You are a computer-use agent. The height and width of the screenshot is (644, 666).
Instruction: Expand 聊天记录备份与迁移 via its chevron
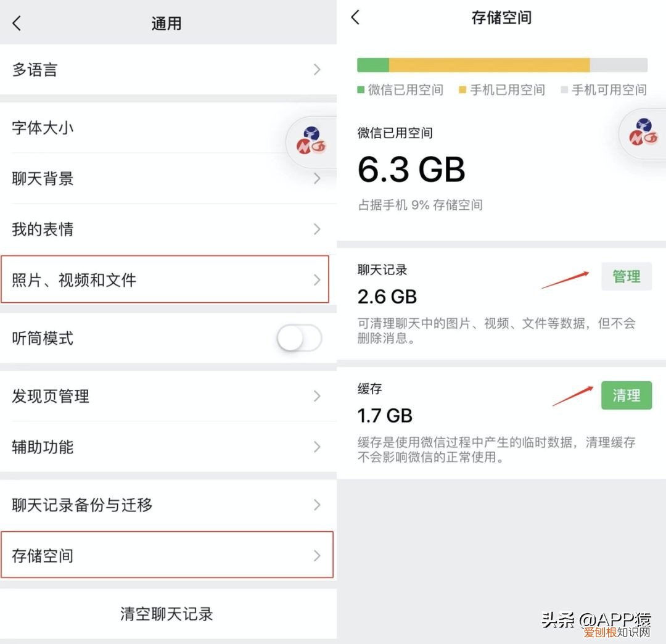tap(317, 505)
